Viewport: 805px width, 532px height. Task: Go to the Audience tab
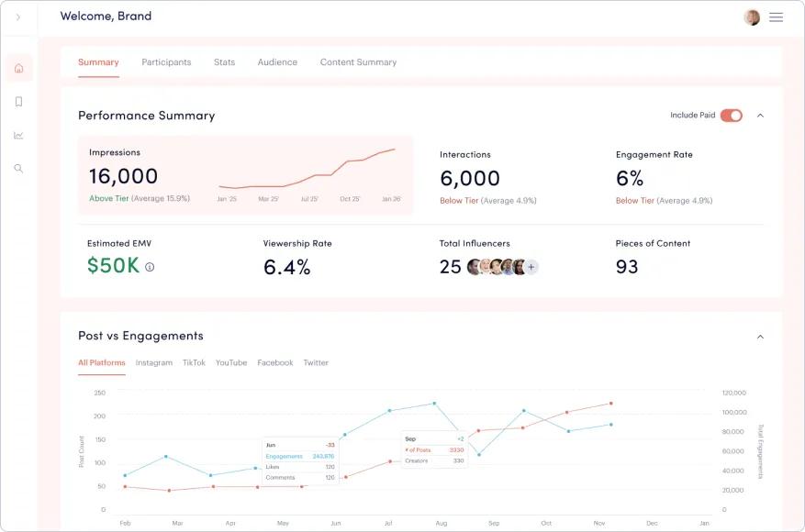(277, 62)
